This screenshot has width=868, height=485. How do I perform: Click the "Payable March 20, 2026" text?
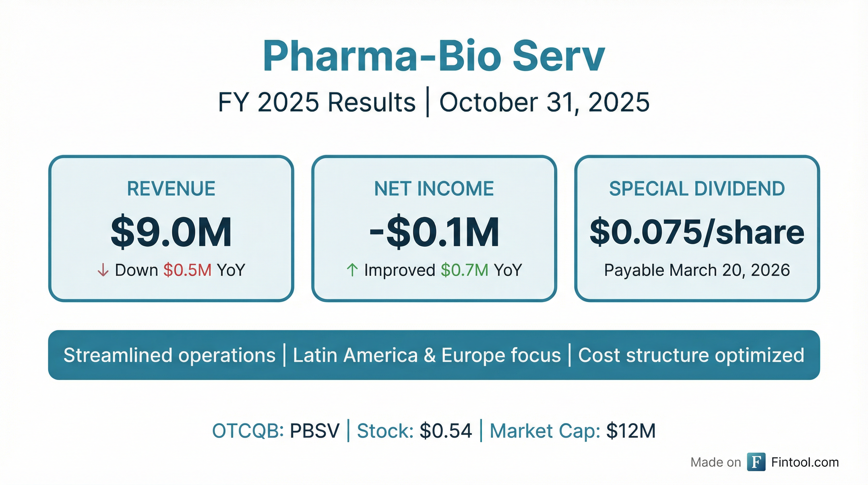coord(697,270)
